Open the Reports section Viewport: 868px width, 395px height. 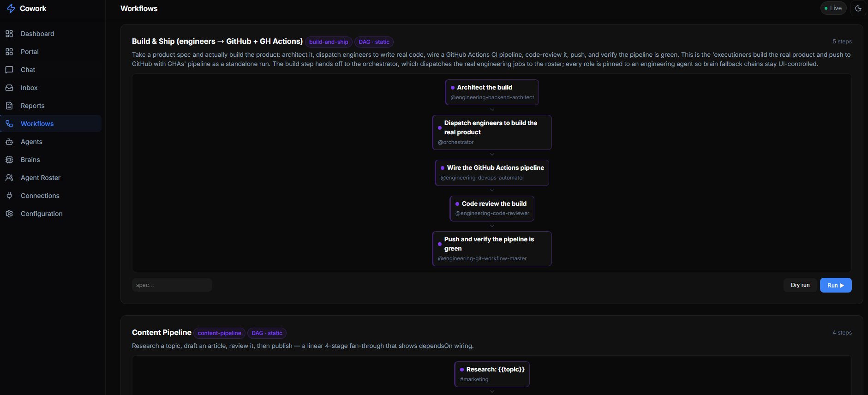tap(51, 106)
